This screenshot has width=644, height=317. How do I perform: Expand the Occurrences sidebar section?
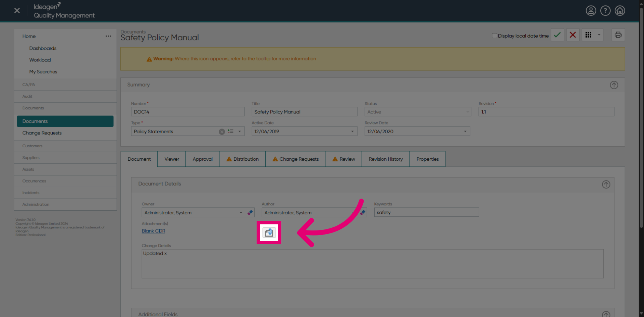[x=65, y=181]
